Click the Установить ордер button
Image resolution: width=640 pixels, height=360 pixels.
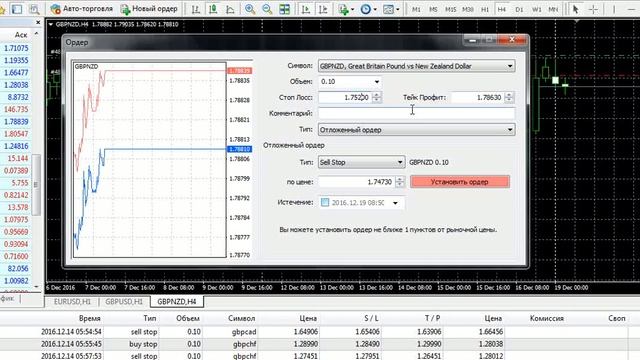[460, 182]
